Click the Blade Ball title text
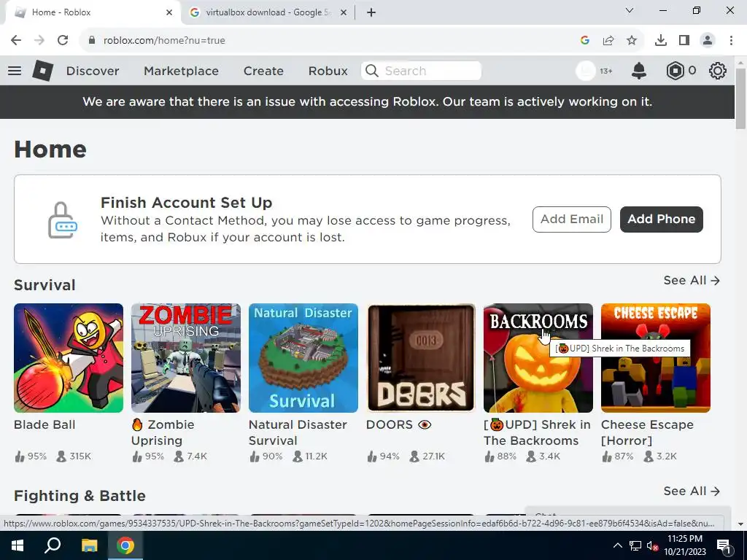This screenshot has height=560, width=747. point(44,424)
